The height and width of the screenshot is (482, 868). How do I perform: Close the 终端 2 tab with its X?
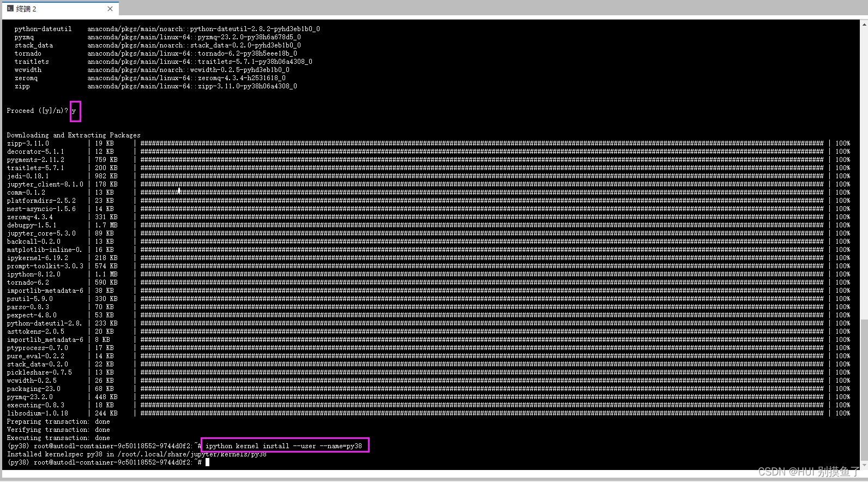[x=110, y=9]
